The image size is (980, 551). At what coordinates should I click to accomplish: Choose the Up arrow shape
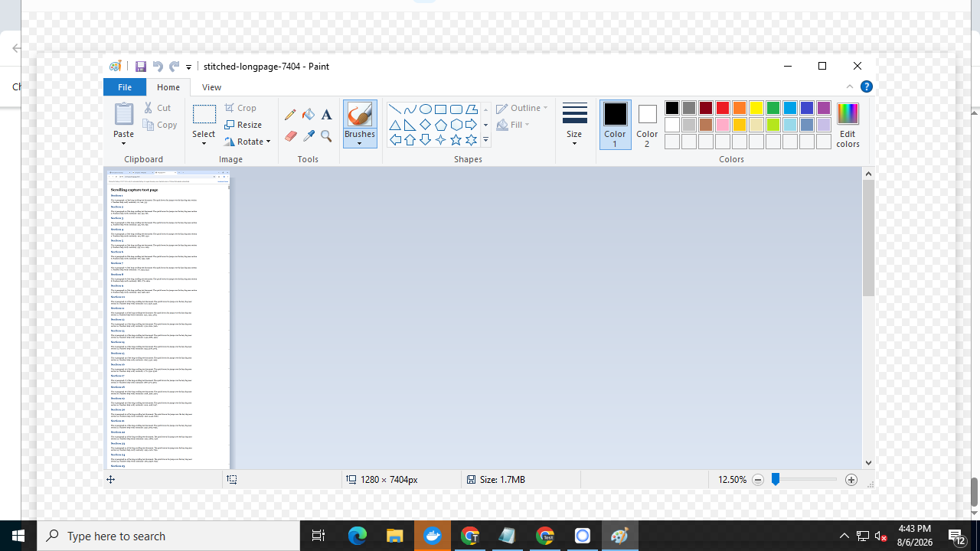tap(410, 140)
